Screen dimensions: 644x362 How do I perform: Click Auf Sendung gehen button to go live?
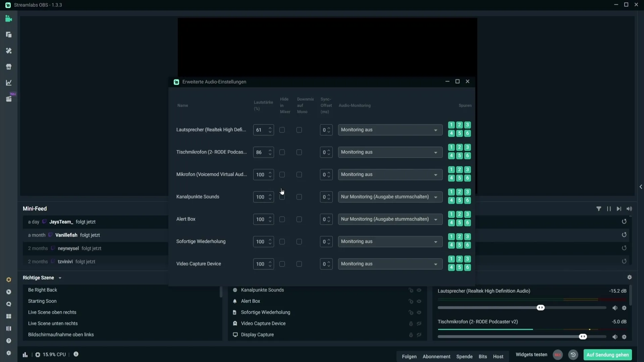click(608, 355)
